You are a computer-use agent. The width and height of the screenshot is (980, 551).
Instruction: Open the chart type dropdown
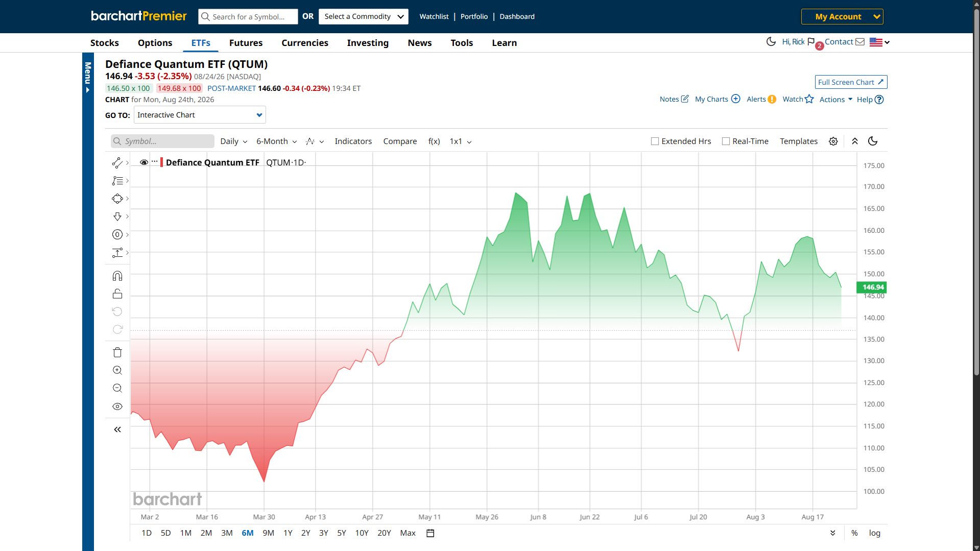(315, 141)
